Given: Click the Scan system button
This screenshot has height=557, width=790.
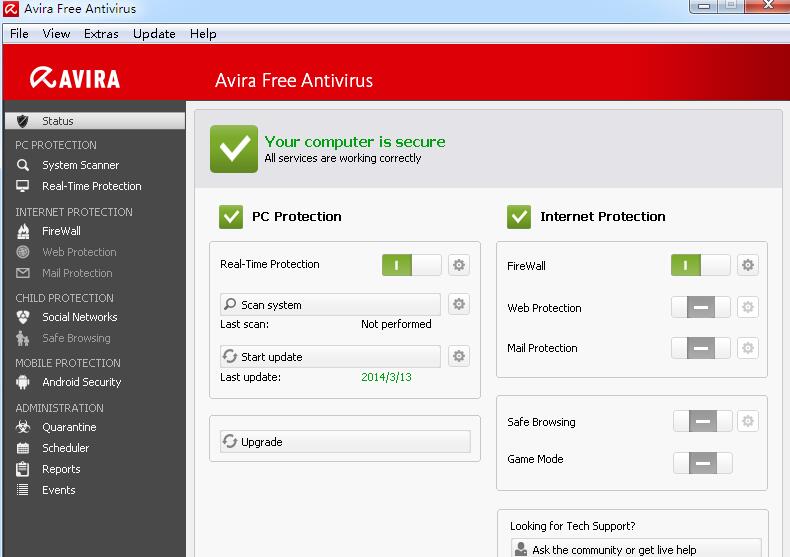Looking at the screenshot, I should point(330,305).
